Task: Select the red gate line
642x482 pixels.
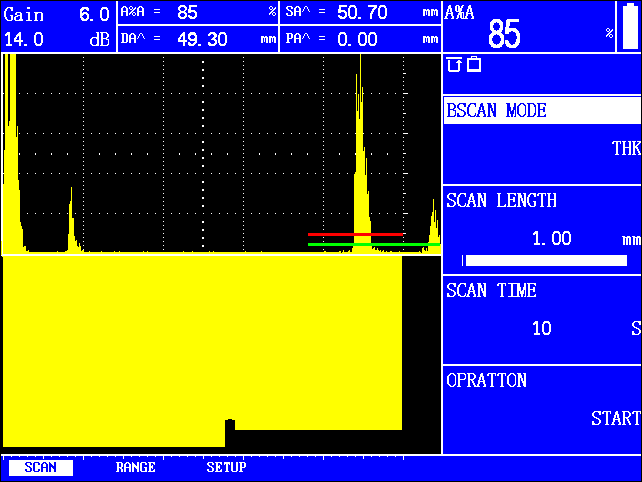Action: 355,235
